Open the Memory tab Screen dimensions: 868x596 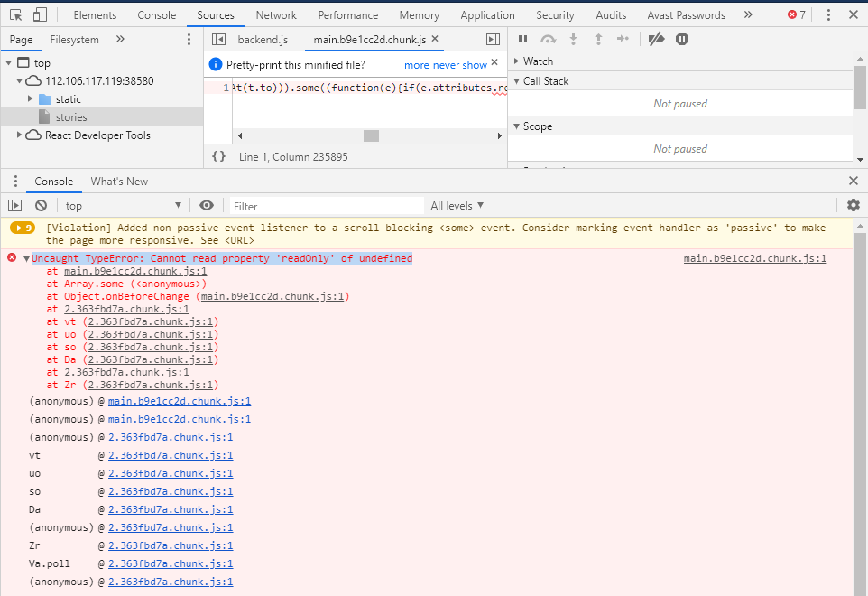coord(419,15)
